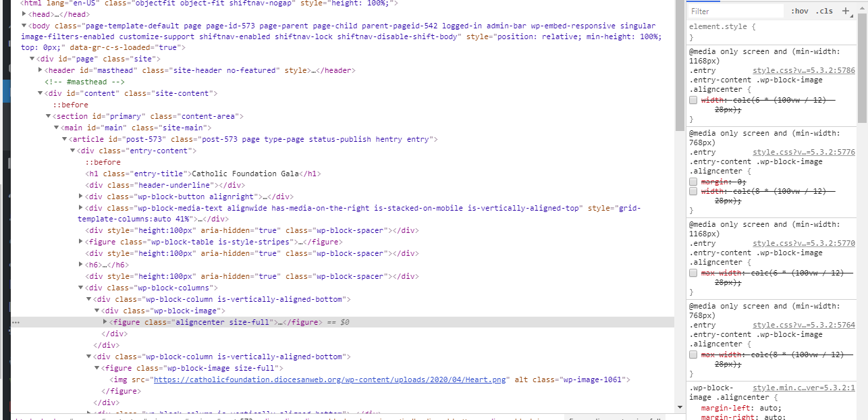The width and height of the screenshot is (868, 420).
Task: Click the three-dot actions icon beside selected figure
Action: [x=16, y=323]
